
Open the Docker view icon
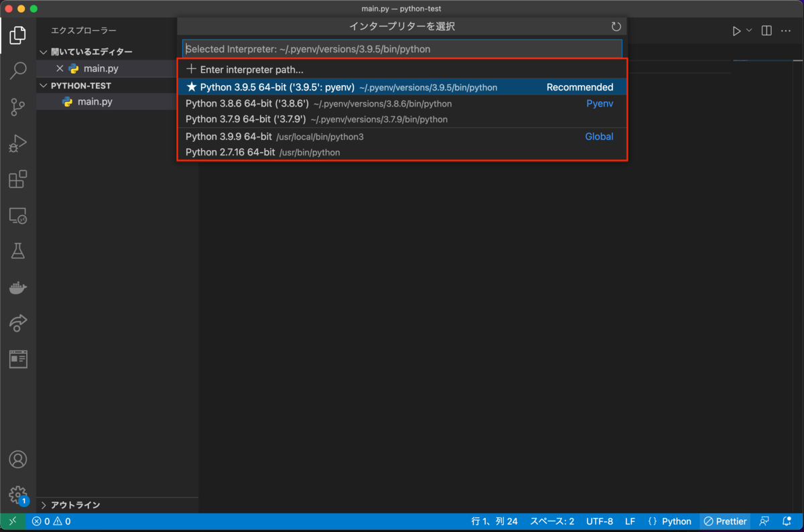pyautogui.click(x=18, y=287)
